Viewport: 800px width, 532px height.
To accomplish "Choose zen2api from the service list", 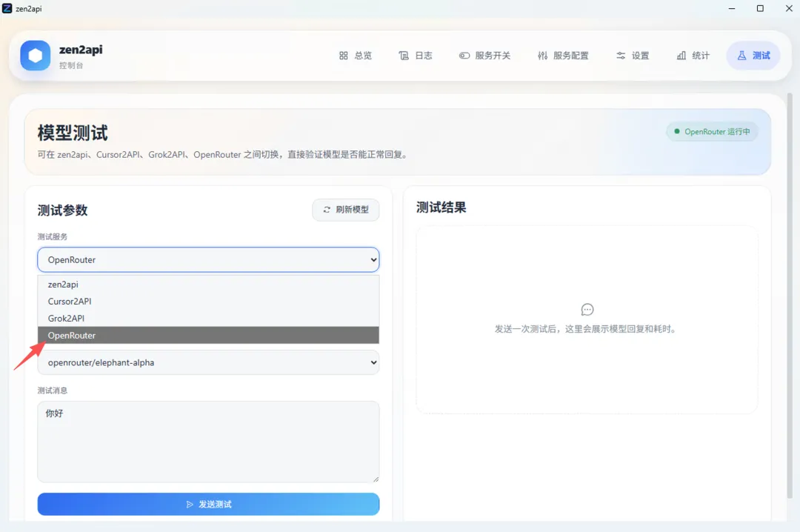I will coord(208,285).
